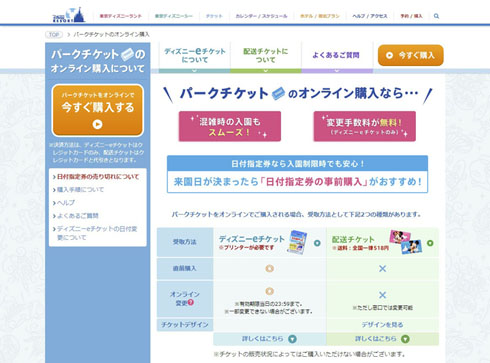
Task: Click the X mark in オンライン変更 row
Action: [383, 295]
